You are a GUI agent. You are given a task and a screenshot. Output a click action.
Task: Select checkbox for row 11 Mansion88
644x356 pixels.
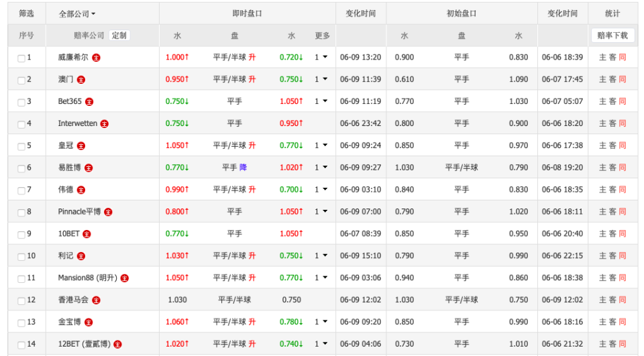pyautogui.click(x=21, y=279)
